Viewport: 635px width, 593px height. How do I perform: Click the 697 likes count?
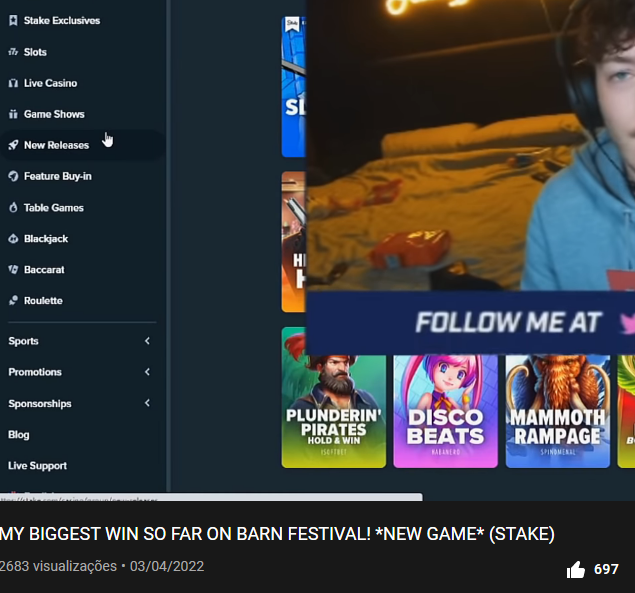click(x=606, y=570)
